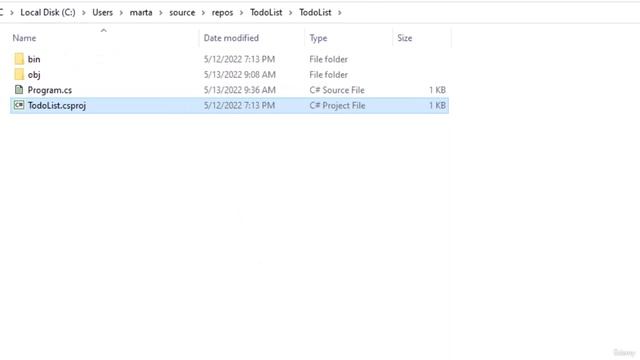Click the 1 KB size of Program.cs
The image size is (640, 360).
coord(437,90)
